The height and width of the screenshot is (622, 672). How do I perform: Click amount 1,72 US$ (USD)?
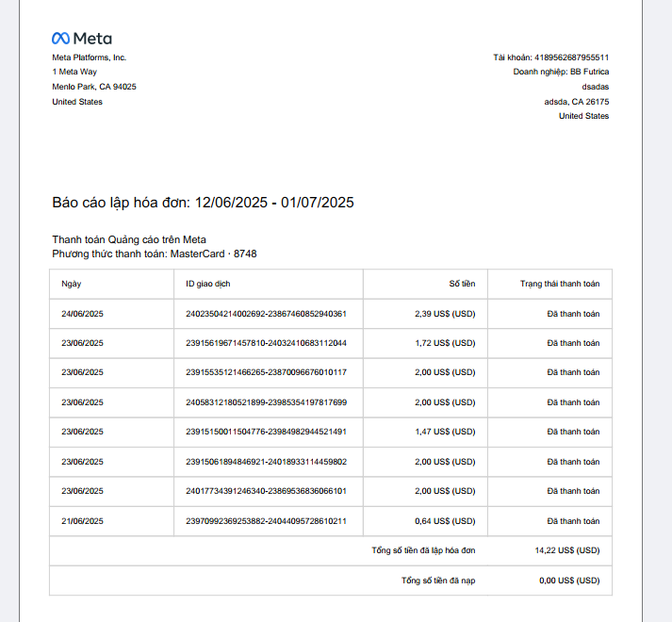(445, 343)
